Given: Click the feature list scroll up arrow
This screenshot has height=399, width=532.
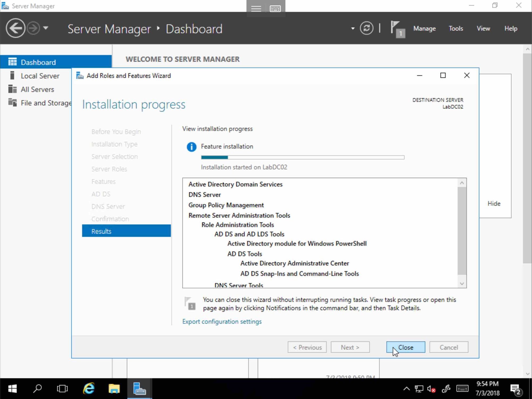Looking at the screenshot, I should [462, 183].
